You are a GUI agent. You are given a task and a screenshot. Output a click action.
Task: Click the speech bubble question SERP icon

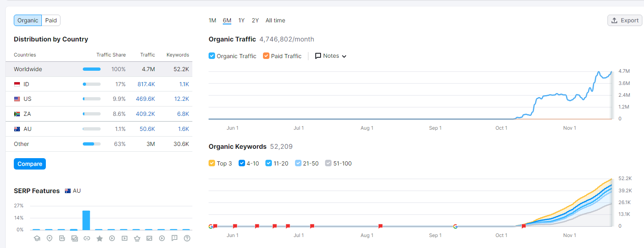coord(174,238)
